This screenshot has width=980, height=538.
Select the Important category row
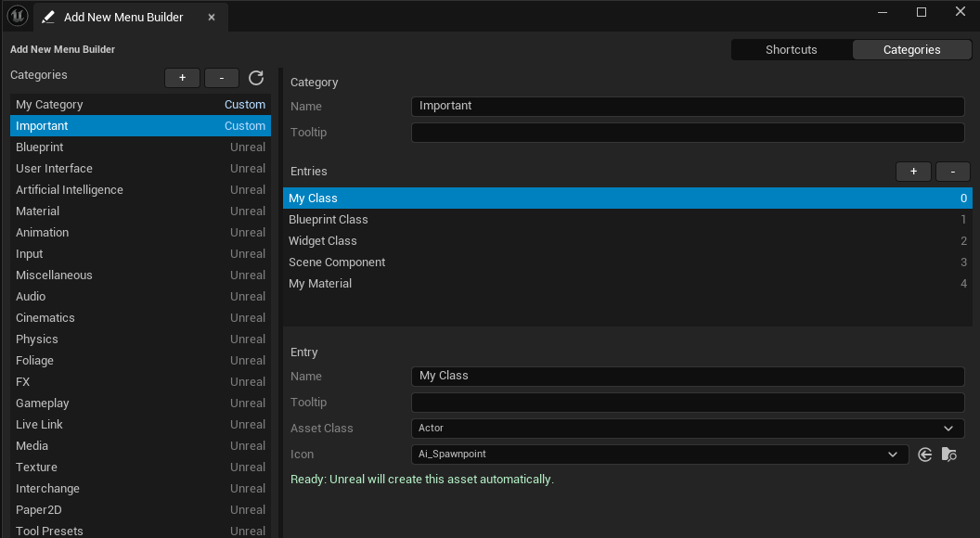tap(141, 125)
